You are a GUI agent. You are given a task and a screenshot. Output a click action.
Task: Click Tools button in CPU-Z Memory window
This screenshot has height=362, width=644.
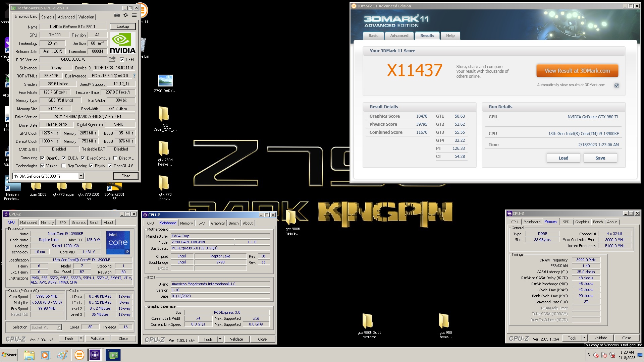572,338
